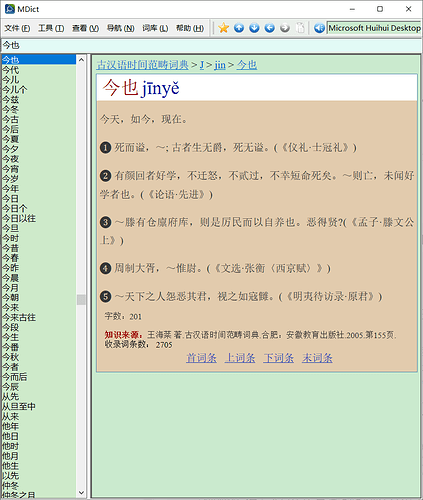Click the blue down arrow next entry icon
This screenshot has height=500, width=423.
tap(254, 28)
